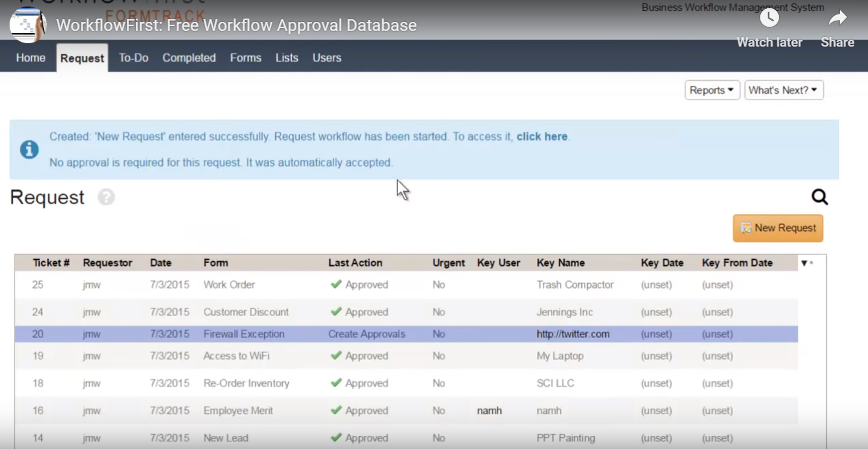This screenshot has width=868, height=449.
Task: Open the Users tab
Action: 327,58
